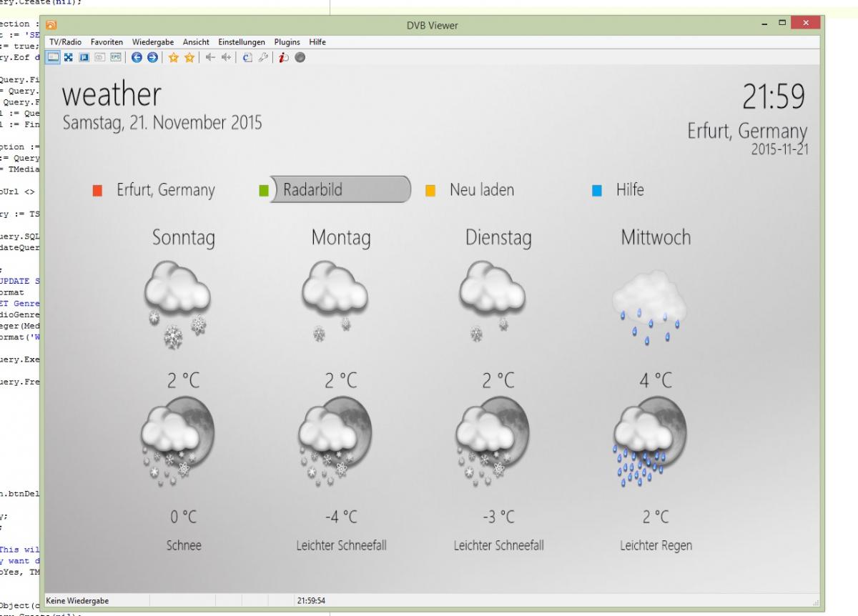Screen dimensions: 858x616
Task: Open the Favoriten menu
Action: pyautogui.click(x=107, y=42)
